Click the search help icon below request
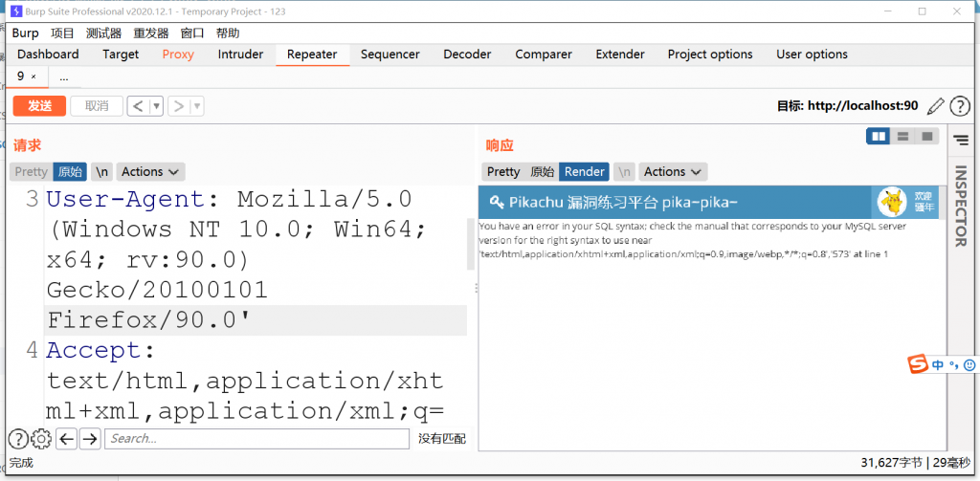The height and width of the screenshot is (481, 980). click(18, 439)
